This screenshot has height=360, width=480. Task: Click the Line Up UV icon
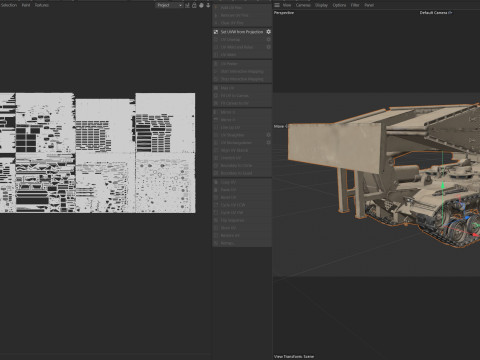216,128
